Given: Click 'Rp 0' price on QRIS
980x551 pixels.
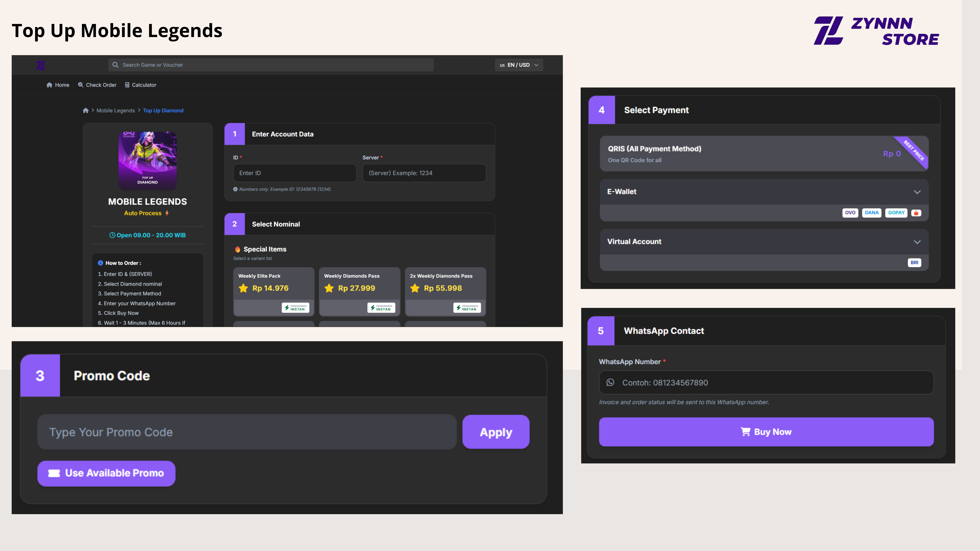Looking at the screenshot, I should click(x=892, y=154).
